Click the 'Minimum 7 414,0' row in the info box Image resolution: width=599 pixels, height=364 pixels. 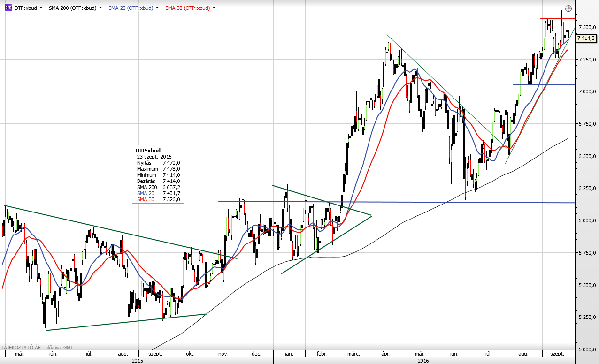click(158, 175)
